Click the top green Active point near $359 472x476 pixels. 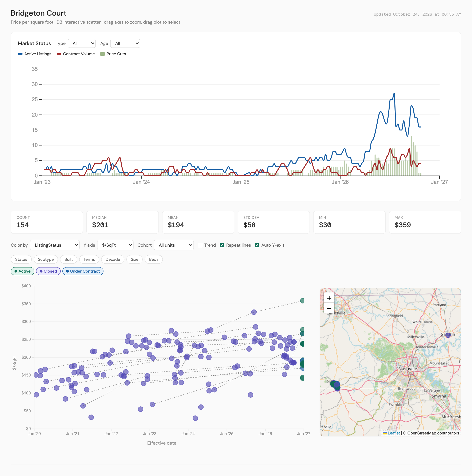pyautogui.click(x=303, y=301)
